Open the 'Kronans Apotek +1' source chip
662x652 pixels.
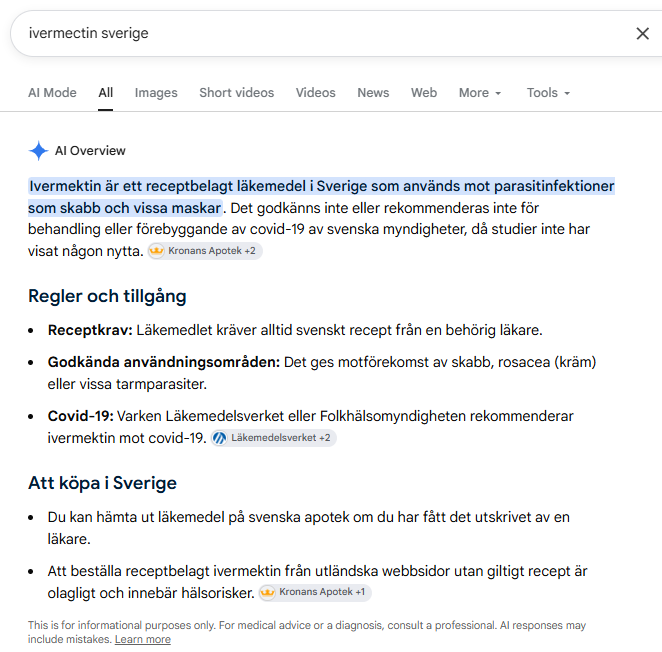pyautogui.click(x=315, y=592)
